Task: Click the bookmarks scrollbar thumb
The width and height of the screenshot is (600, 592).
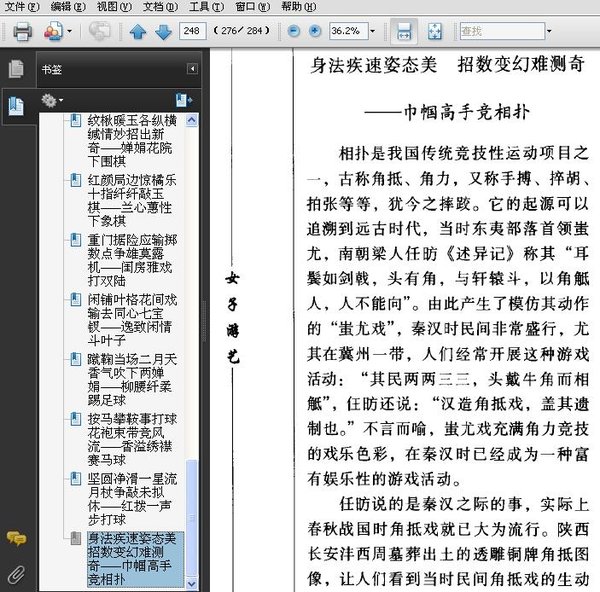Action: click(x=191, y=517)
